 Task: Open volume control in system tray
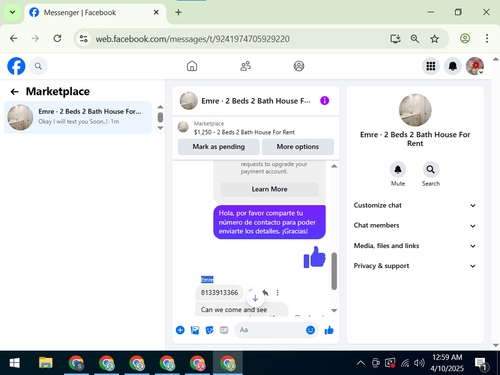click(x=419, y=363)
